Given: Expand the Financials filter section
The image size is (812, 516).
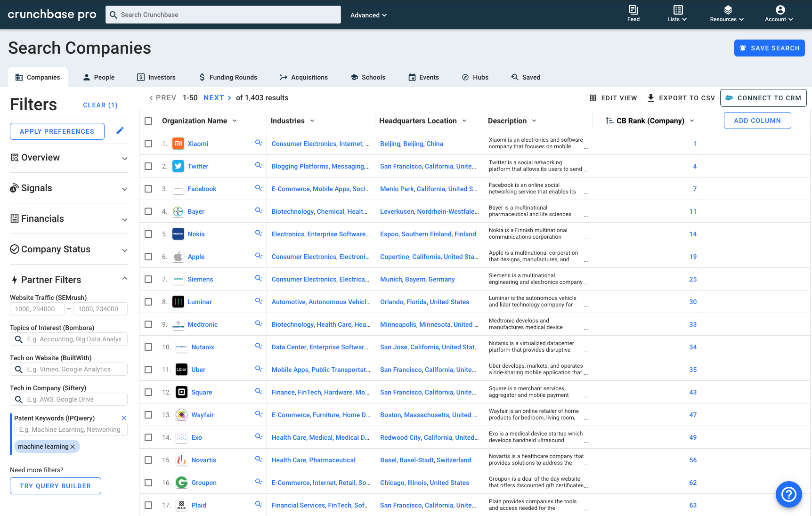Looking at the screenshot, I should pos(69,218).
